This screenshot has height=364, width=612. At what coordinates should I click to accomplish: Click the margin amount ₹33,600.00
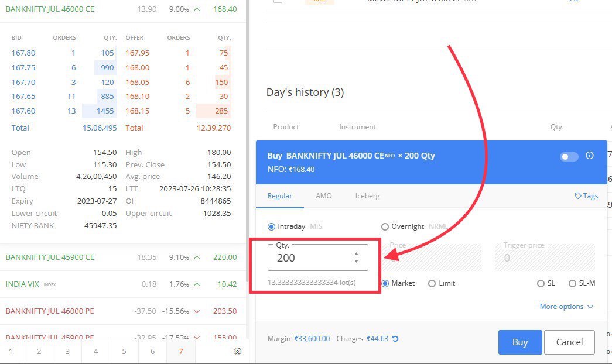[x=312, y=339]
